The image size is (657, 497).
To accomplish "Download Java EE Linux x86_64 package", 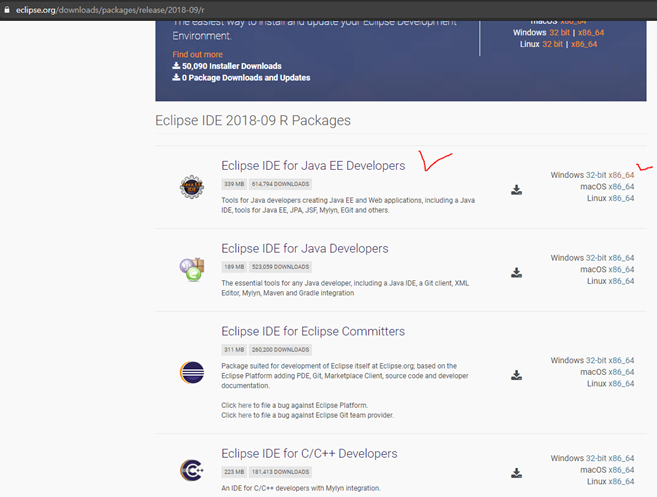I will [x=621, y=198].
